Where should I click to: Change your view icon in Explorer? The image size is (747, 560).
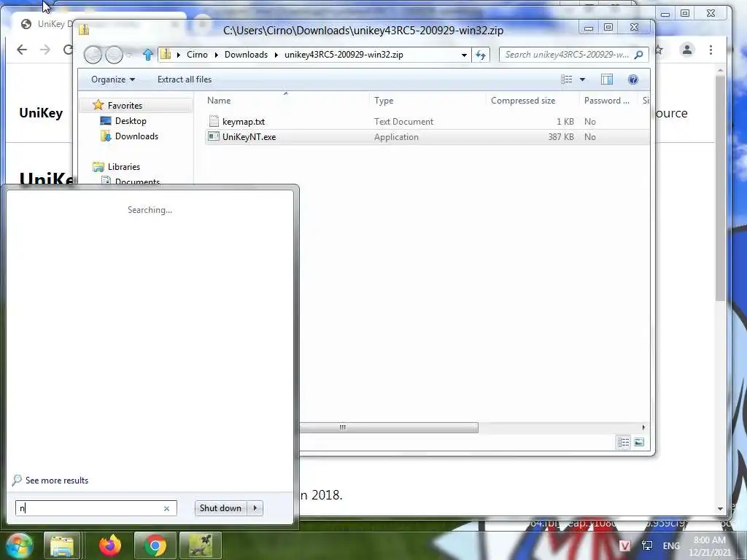566,79
